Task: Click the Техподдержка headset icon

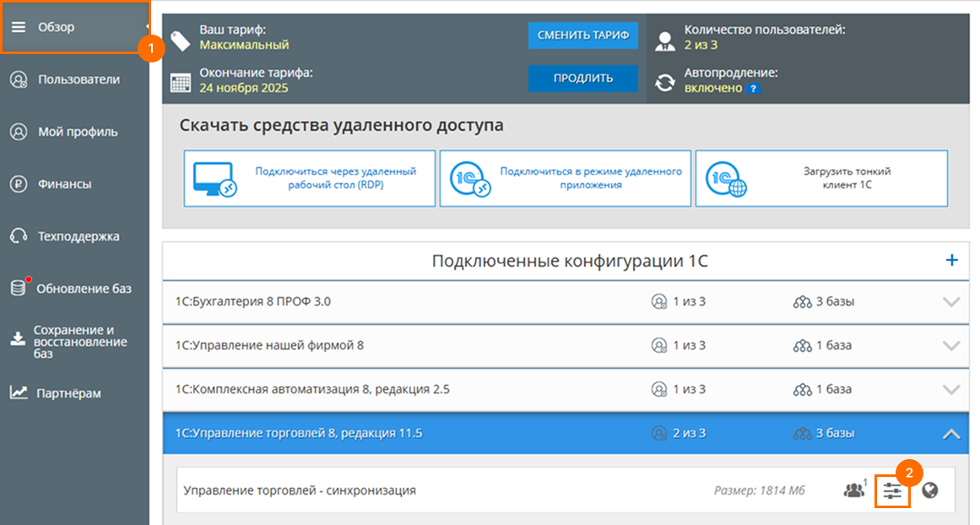Action: [17, 235]
